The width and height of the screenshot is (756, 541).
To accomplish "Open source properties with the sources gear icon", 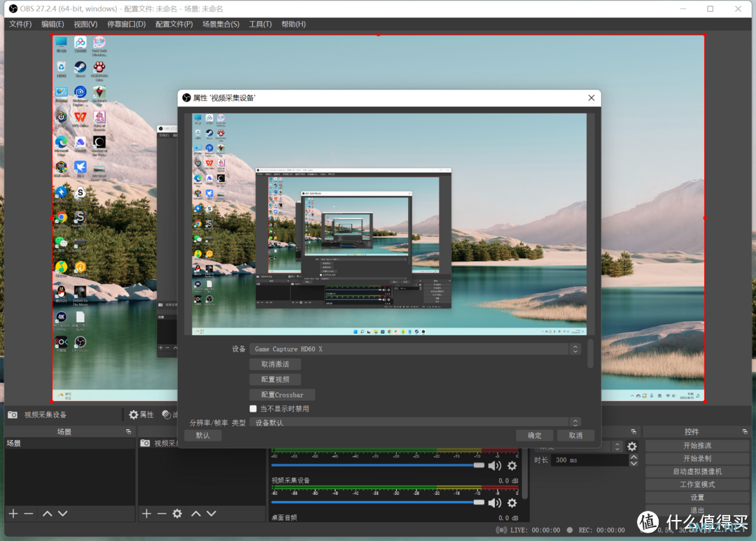I will tap(177, 514).
